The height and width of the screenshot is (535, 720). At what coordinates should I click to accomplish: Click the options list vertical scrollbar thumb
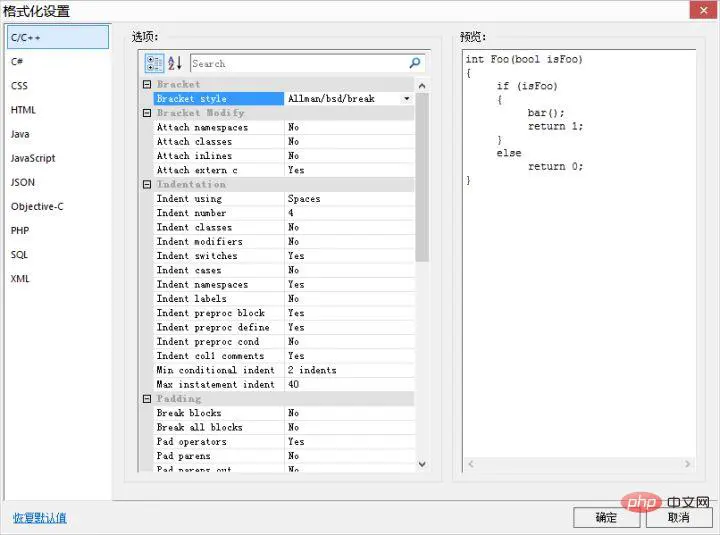pyautogui.click(x=422, y=177)
